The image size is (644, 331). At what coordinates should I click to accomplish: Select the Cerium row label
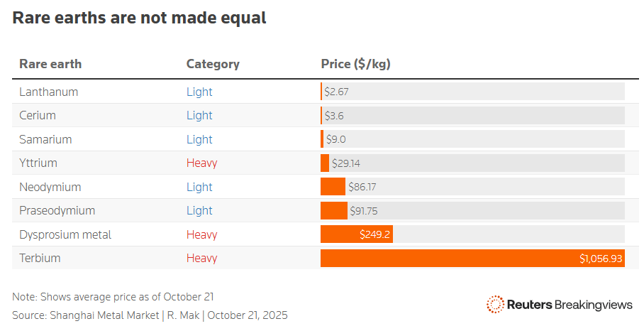point(38,115)
